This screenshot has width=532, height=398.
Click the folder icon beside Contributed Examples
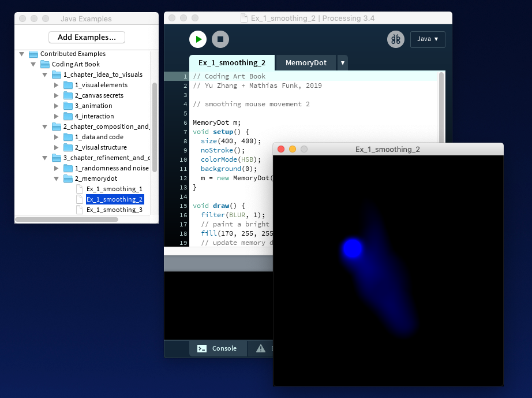pyautogui.click(x=33, y=53)
